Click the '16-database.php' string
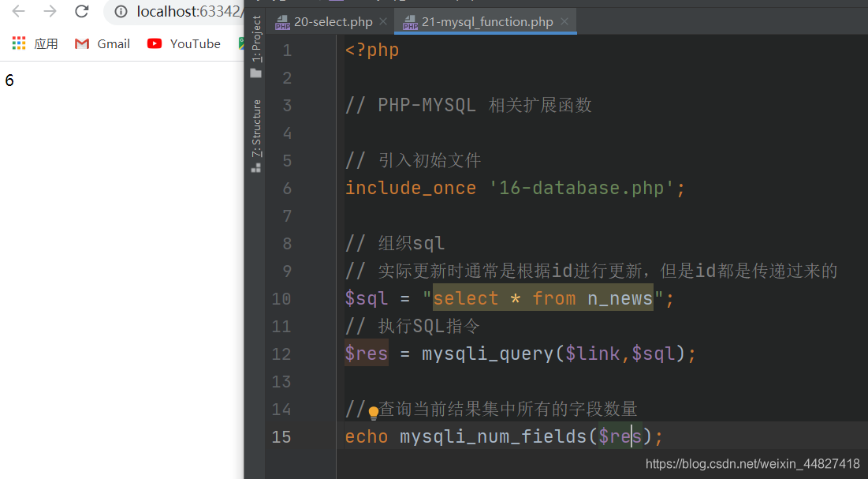Screen dimensions: 868x479 pos(581,188)
